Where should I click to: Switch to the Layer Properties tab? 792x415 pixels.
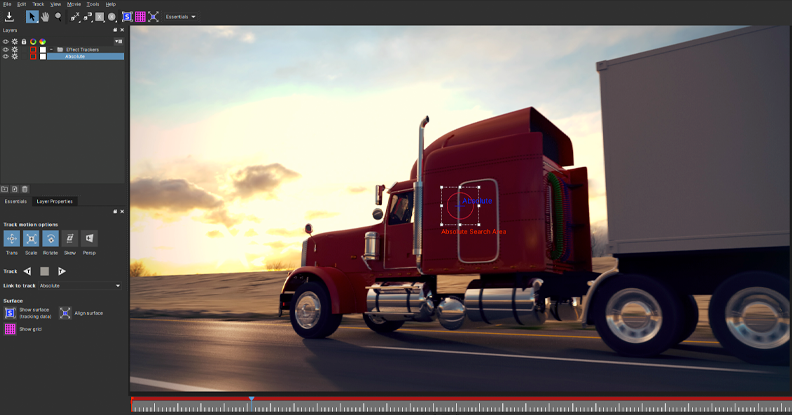click(55, 201)
